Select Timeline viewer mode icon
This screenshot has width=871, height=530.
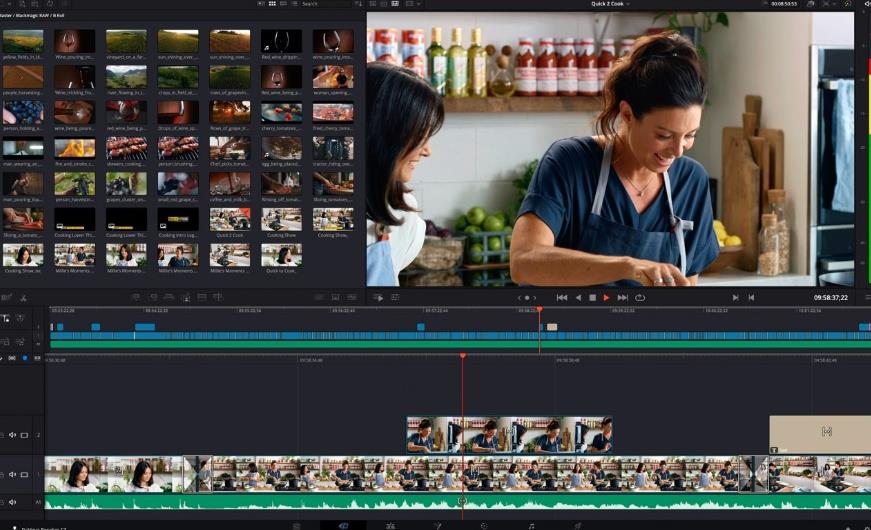[x=395, y=4]
